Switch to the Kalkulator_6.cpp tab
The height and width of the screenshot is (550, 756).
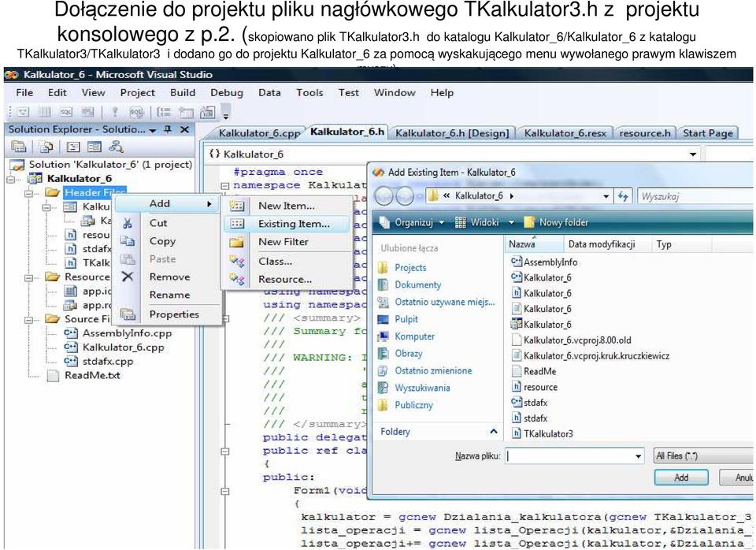click(259, 133)
